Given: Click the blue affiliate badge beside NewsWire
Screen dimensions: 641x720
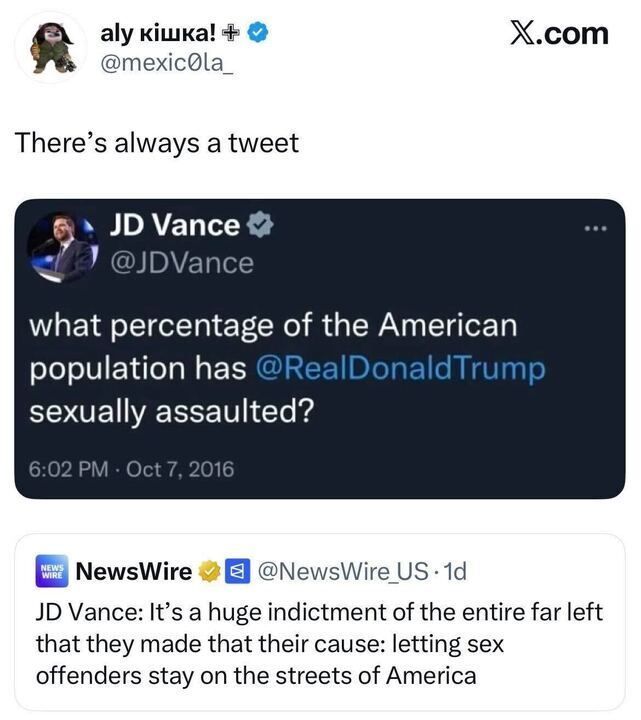Looking at the screenshot, I should 234,571.
